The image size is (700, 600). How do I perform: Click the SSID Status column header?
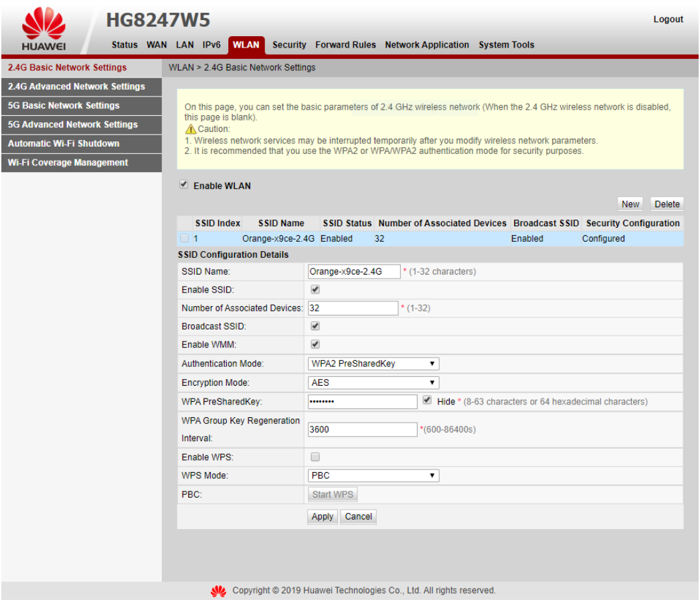pyautogui.click(x=347, y=223)
